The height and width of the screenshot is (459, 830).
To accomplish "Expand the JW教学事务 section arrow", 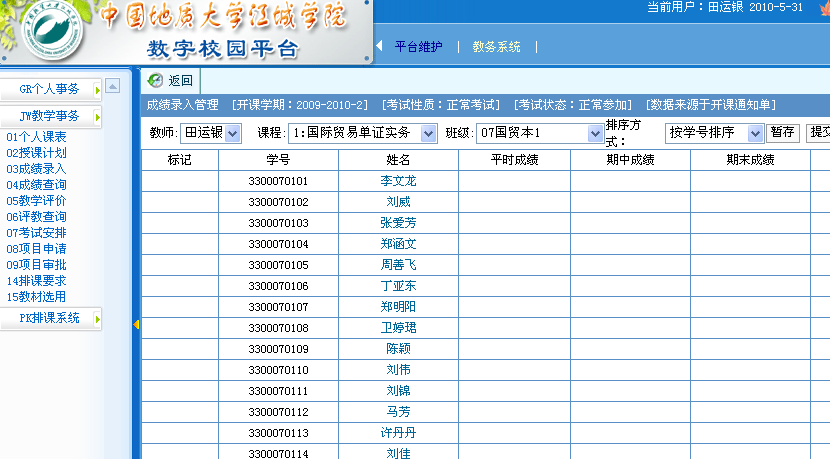I will click(97, 117).
